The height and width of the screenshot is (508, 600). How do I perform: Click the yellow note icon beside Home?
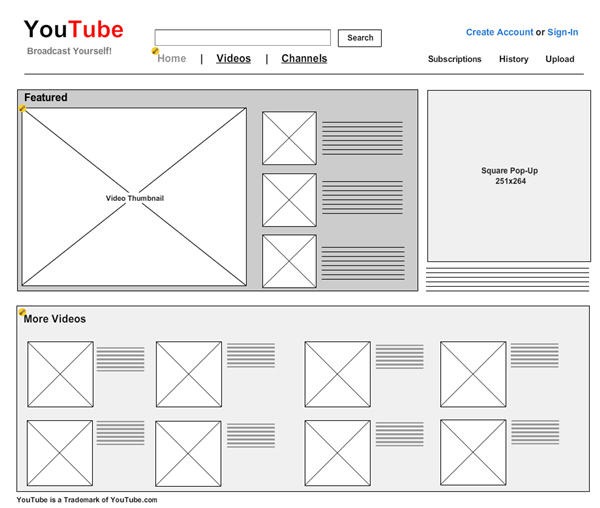click(155, 50)
